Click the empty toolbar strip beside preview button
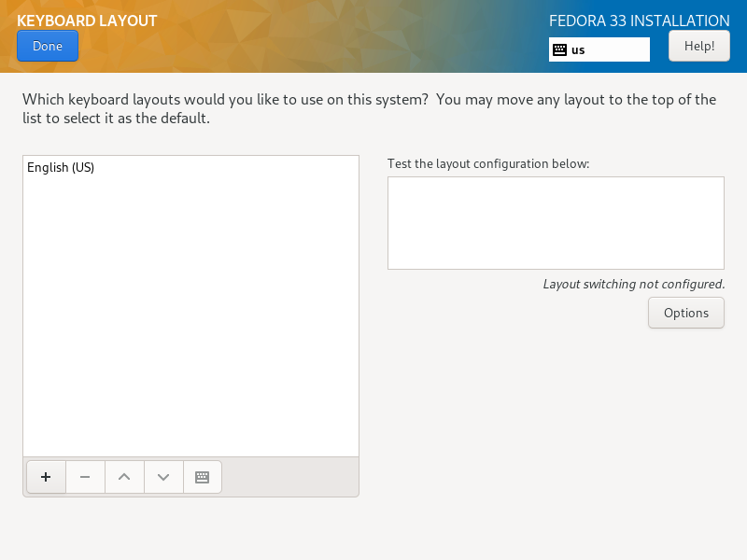 pyautogui.click(x=289, y=477)
